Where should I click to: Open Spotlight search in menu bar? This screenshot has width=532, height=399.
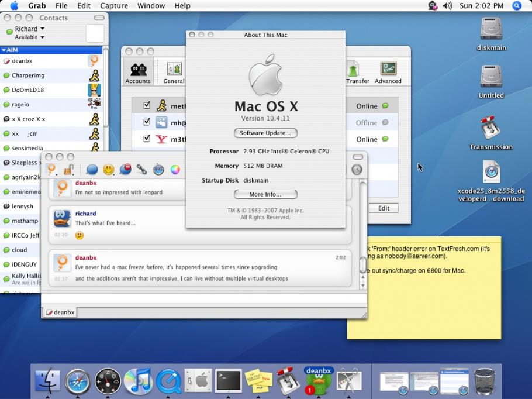[x=516, y=6]
